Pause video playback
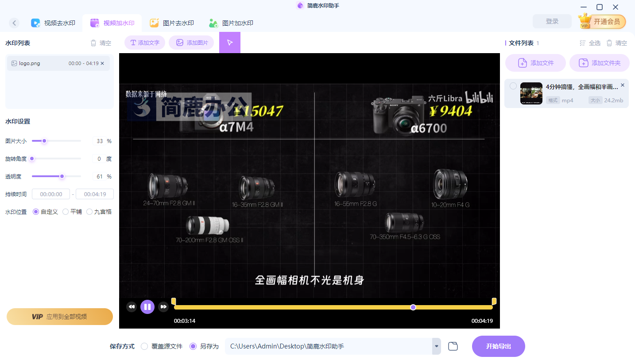This screenshot has width=635, height=364. click(147, 306)
